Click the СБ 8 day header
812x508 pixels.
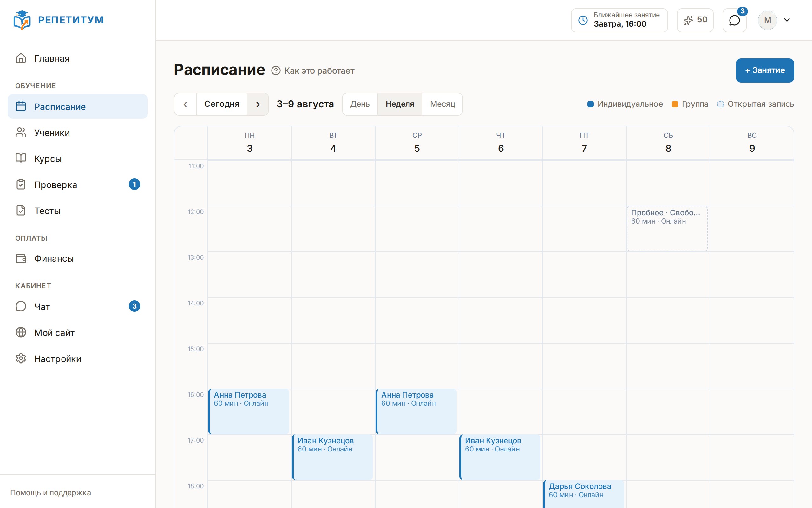pos(668,143)
